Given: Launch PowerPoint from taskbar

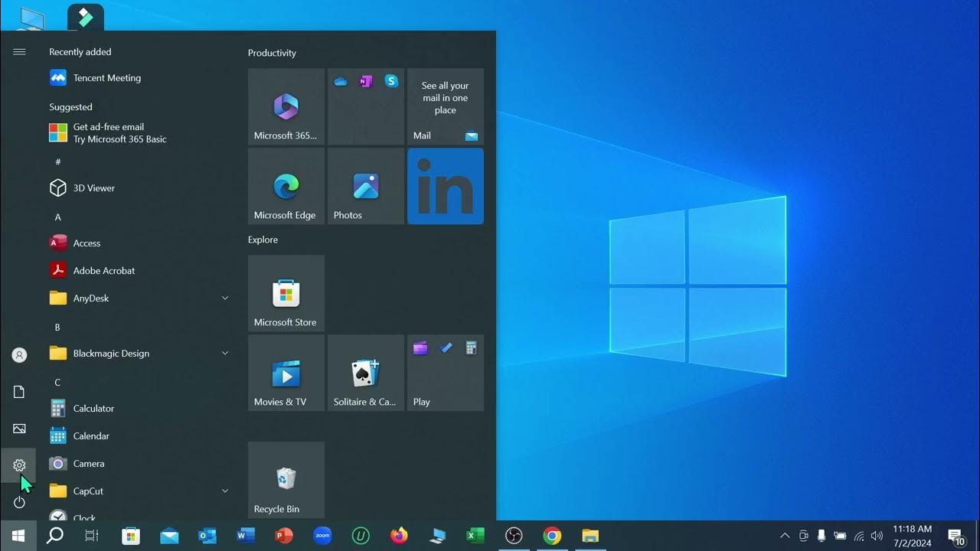Looking at the screenshot, I should pos(284,536).
